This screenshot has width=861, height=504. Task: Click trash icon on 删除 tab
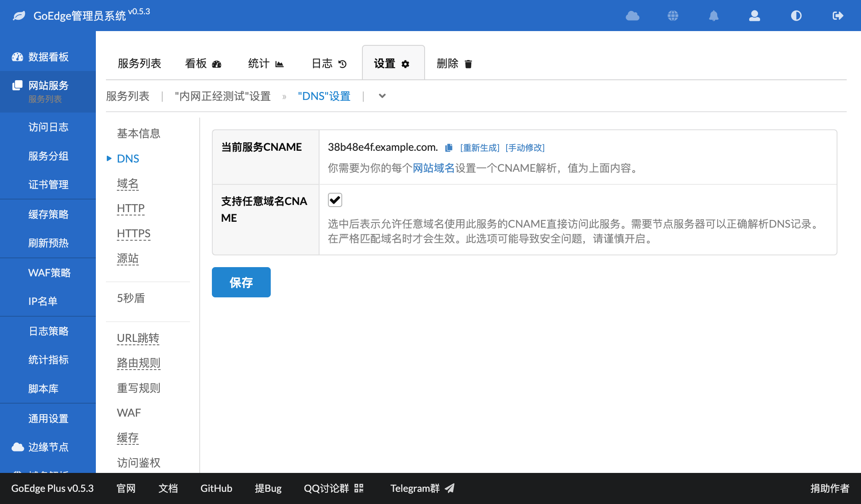click(468, 64)
